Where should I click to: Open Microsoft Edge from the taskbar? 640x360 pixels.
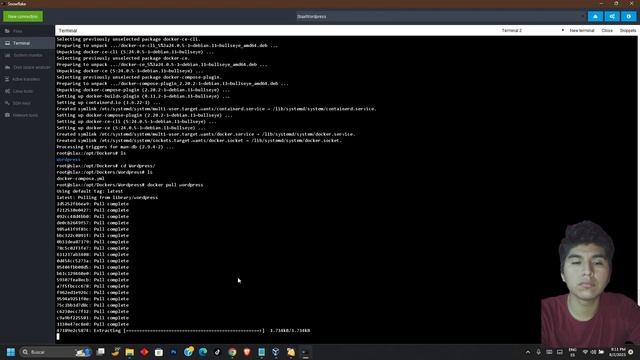tap(203, 352)
